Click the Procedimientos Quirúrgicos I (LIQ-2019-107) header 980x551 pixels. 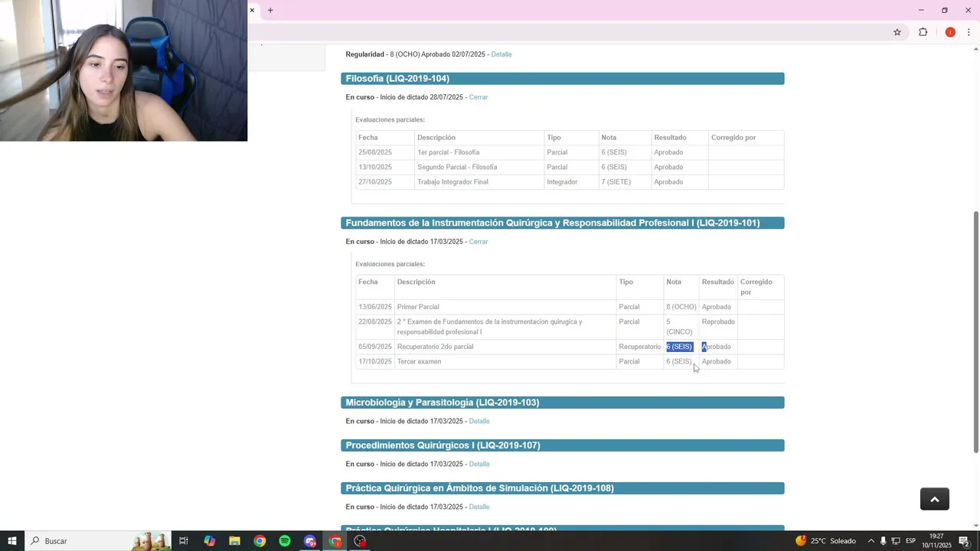tap(563, 445)
